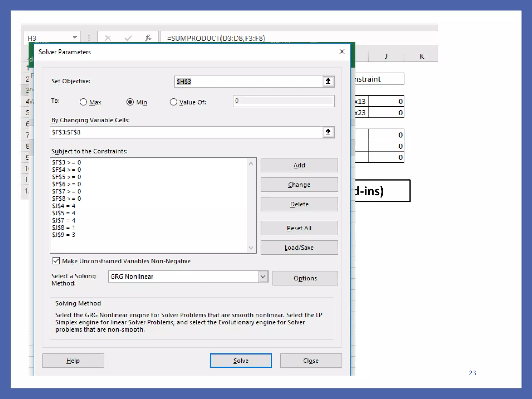Viewport: 532px width, 399px height.
Task: Click column K header in spreadsheet
Action: click(x=421, y=56)
